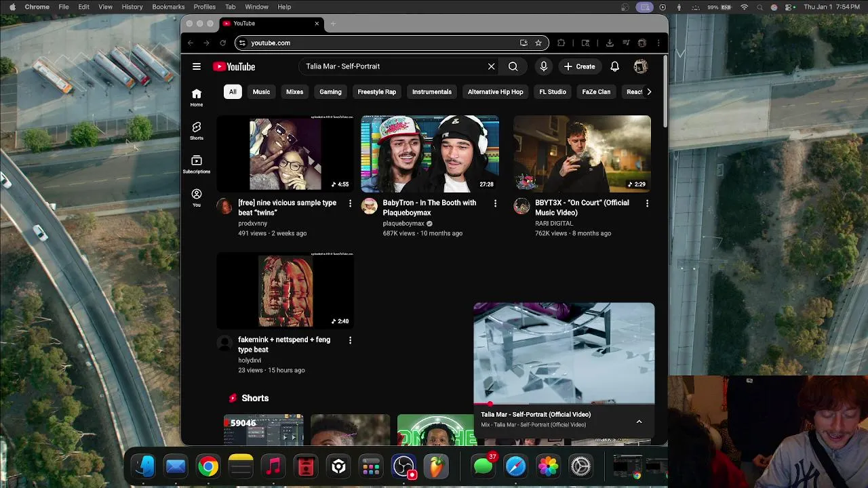The width and height of the screenshot is (868, 488).
Task: Open prodxvnny channel link
Action: coord(252,223)
